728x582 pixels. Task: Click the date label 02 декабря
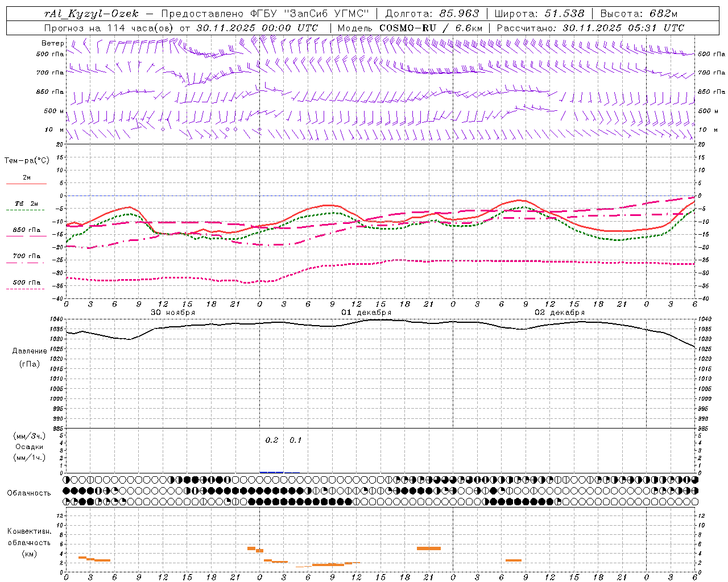click(x=559, y=313)
